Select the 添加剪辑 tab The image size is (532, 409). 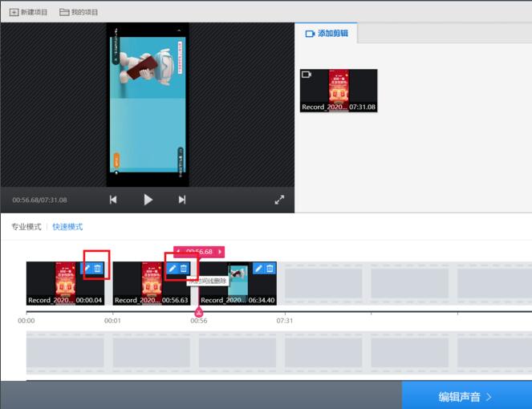click(327, 34)
